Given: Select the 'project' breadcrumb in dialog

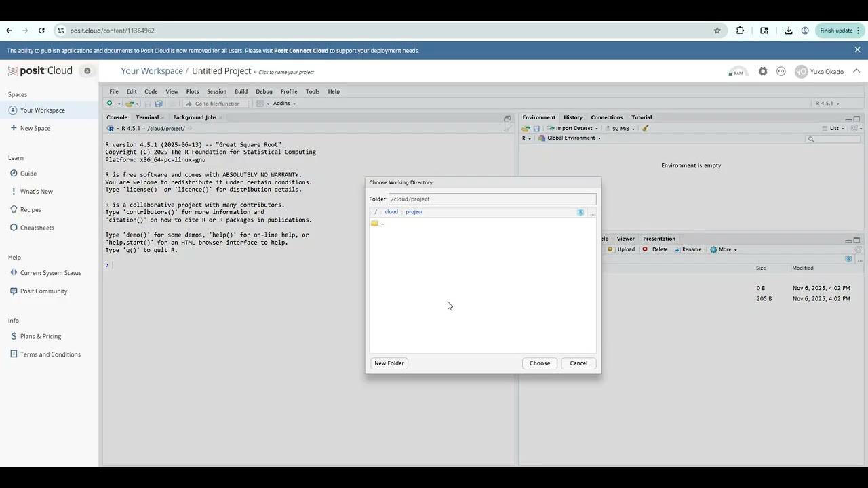Looking at the screenshot, I should tap(414, 212).
